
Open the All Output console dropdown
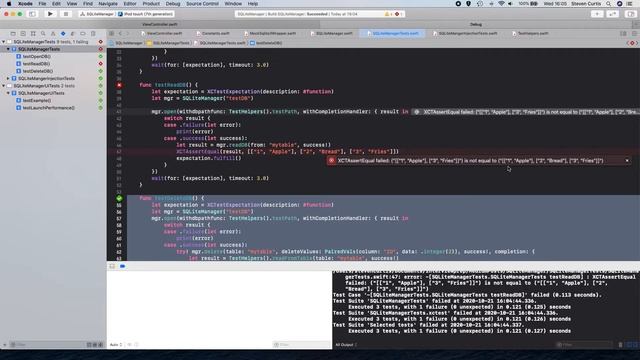[346, 345]
